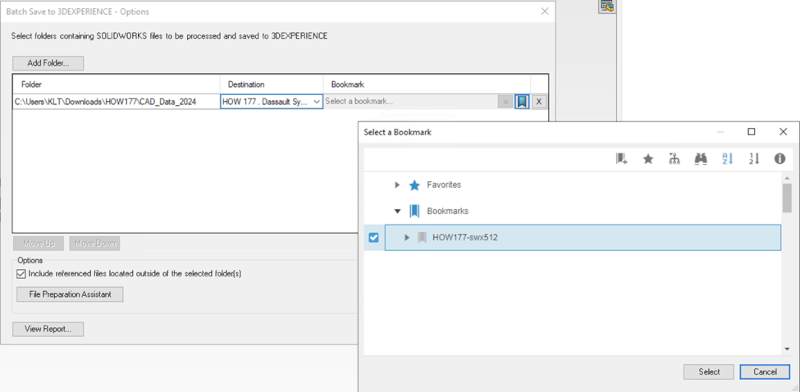This screenshot has width=800, height=392.
Task: Open the bookmark information icon
Action: [x=780, y=159]
